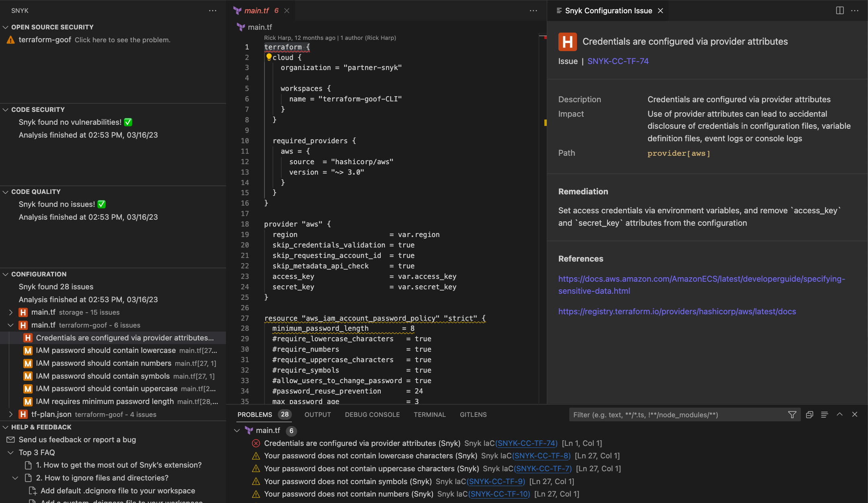Viewport: 868px width, 503px height.
Task: Open the Snyk panel more actions menu
Action: [213, 10]
